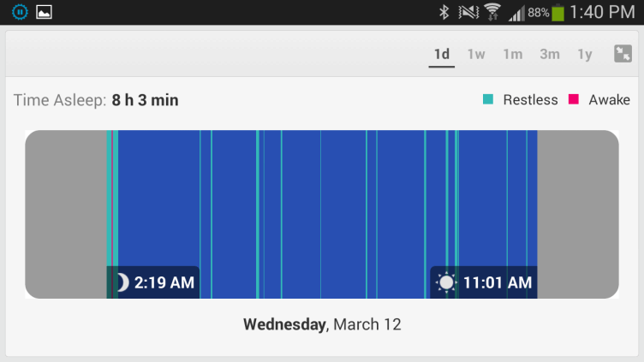Tap the muted vibrate status icon

pyautogui.click(x=468, y=12)
